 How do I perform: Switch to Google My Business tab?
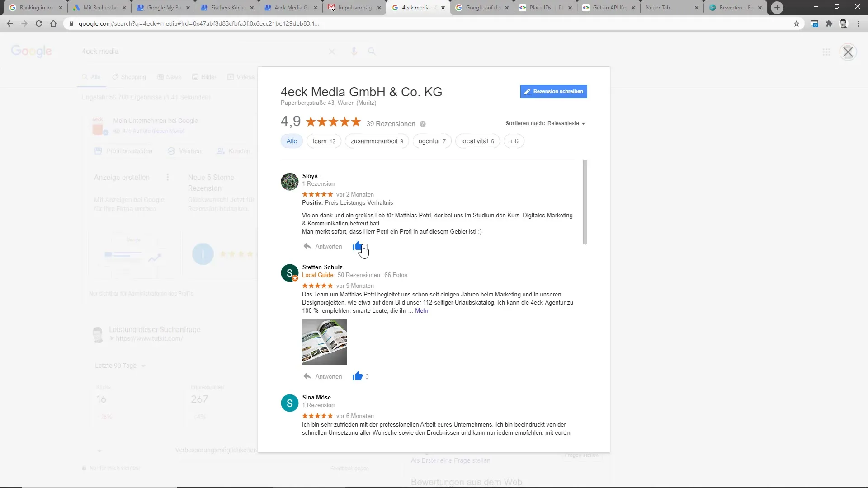(x=164, y=8)
